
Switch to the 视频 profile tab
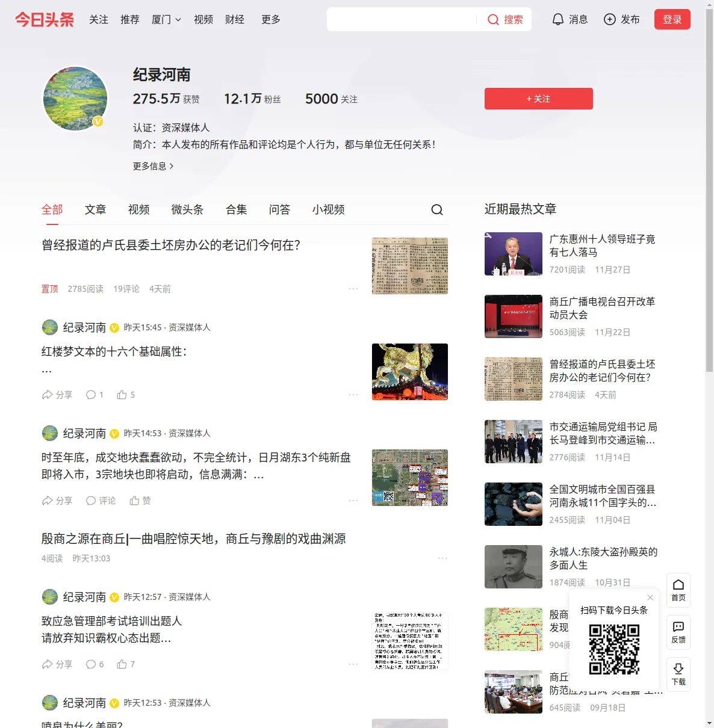(x=139, y=209)
